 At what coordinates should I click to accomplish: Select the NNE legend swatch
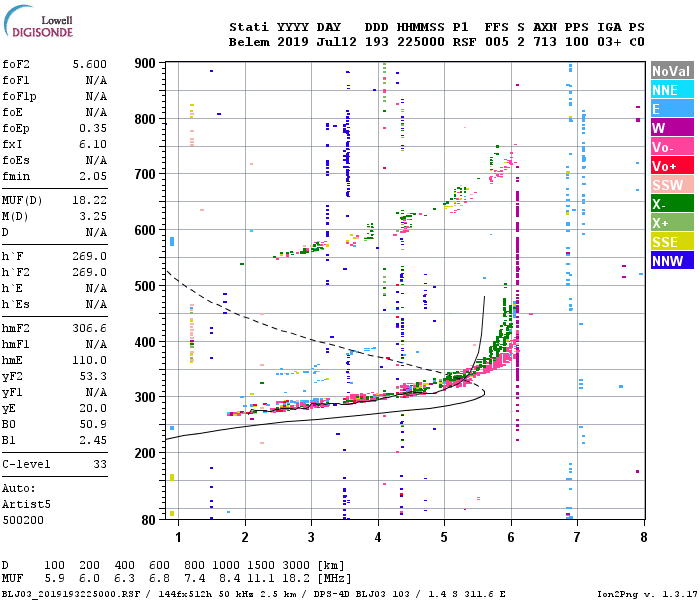[x=672, y=90]
